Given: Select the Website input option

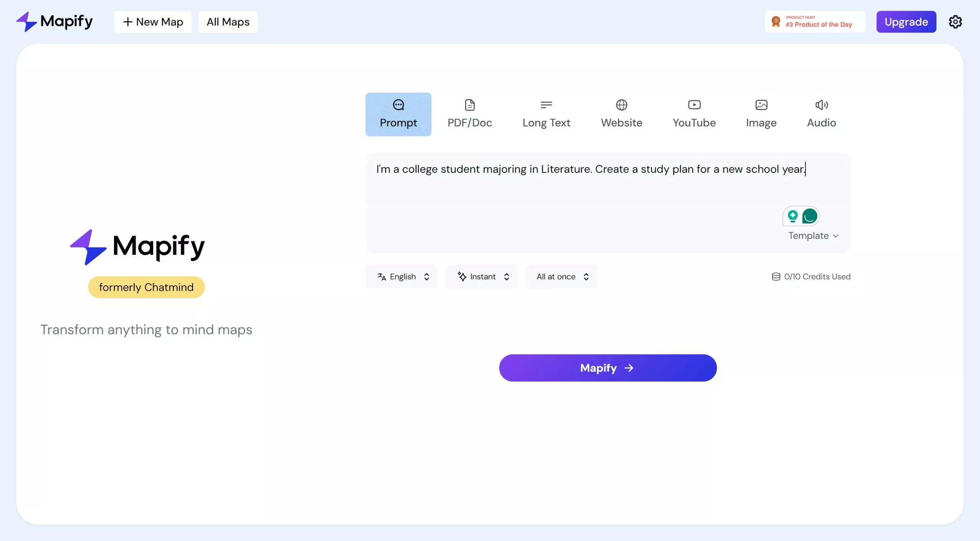Looking at the screenshot, I should [x=621, y=114].
